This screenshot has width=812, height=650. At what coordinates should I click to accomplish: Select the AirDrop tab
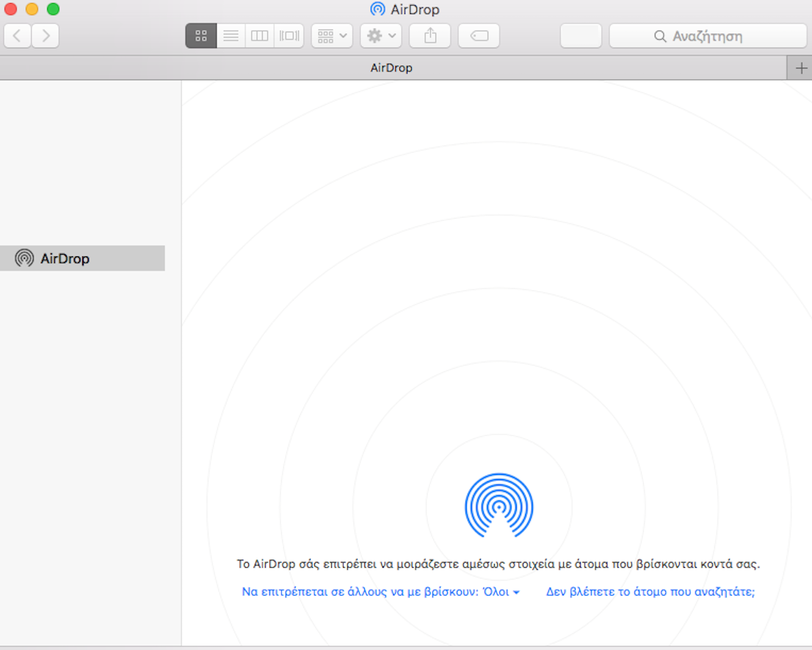point(393,68)
